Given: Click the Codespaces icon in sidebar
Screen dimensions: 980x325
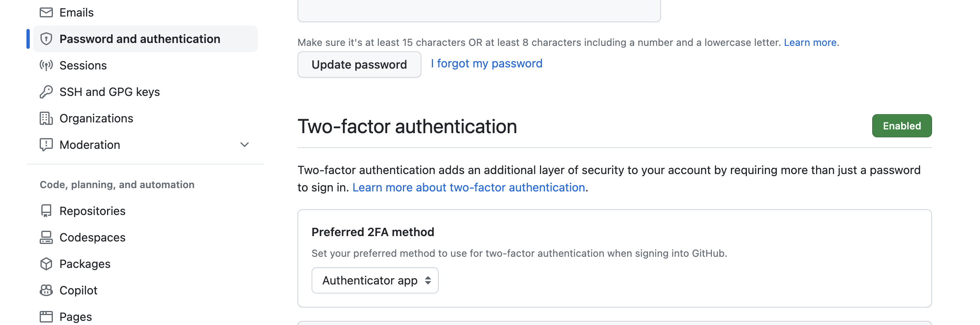Looking at the screenshot, I should (46, 237).
